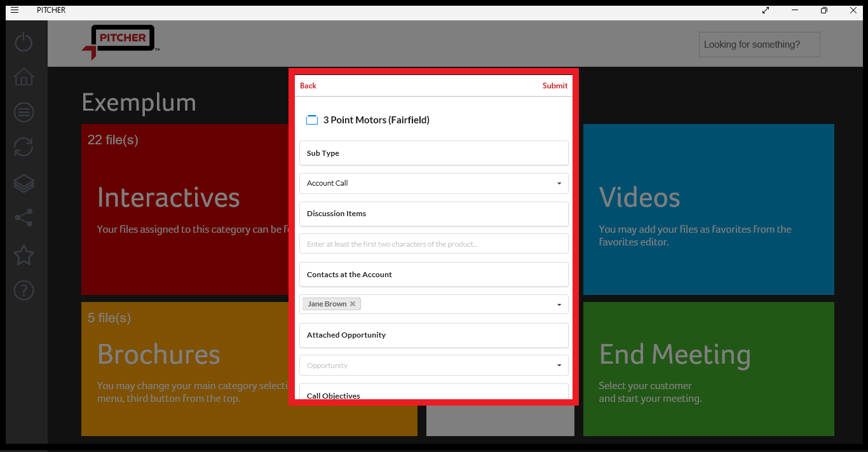Image resolution: width=868 pixels, height=452 pixels.
Task: Open help via question mark icon
Action: click(24, 291)
